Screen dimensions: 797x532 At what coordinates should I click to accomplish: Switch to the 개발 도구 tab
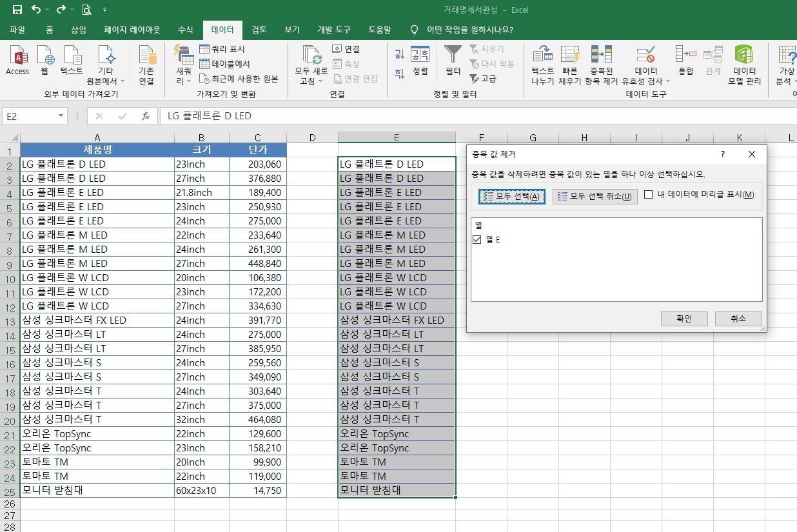(334, 30)
